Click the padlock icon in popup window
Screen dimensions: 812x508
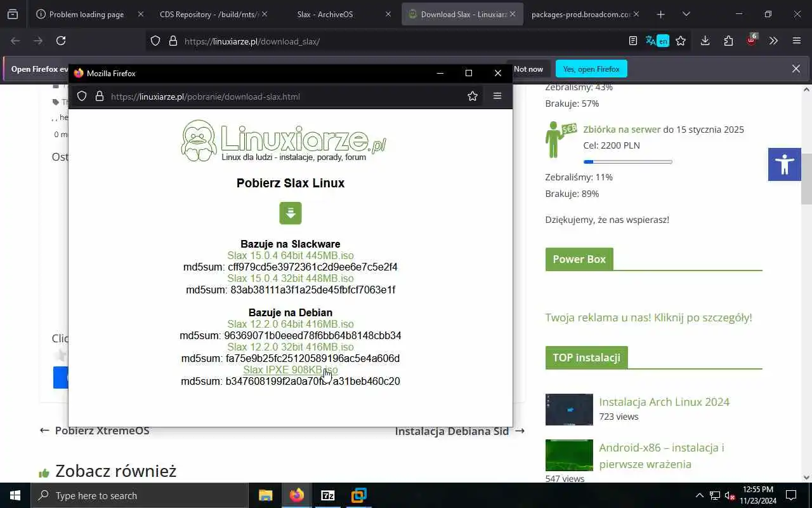pos(99,96)
